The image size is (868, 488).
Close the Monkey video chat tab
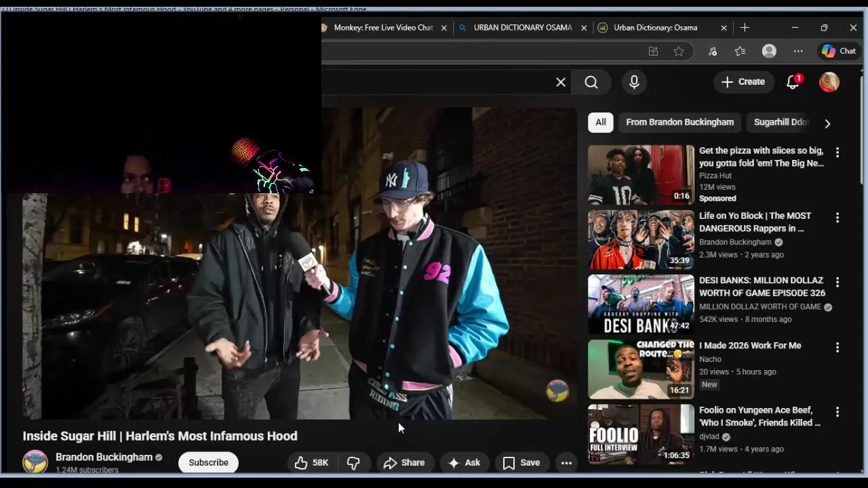tap(444, 28)
